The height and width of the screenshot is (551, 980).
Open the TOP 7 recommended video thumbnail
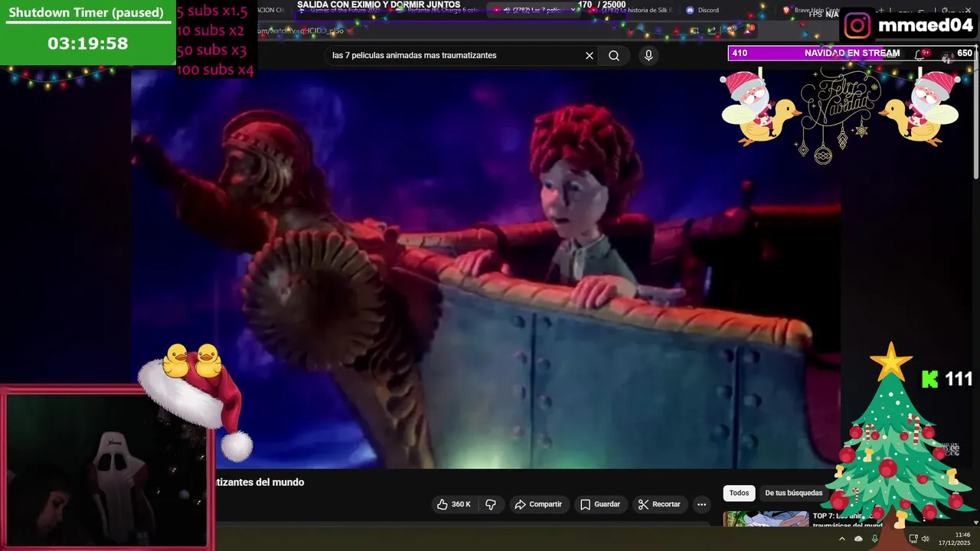point(766,519)
